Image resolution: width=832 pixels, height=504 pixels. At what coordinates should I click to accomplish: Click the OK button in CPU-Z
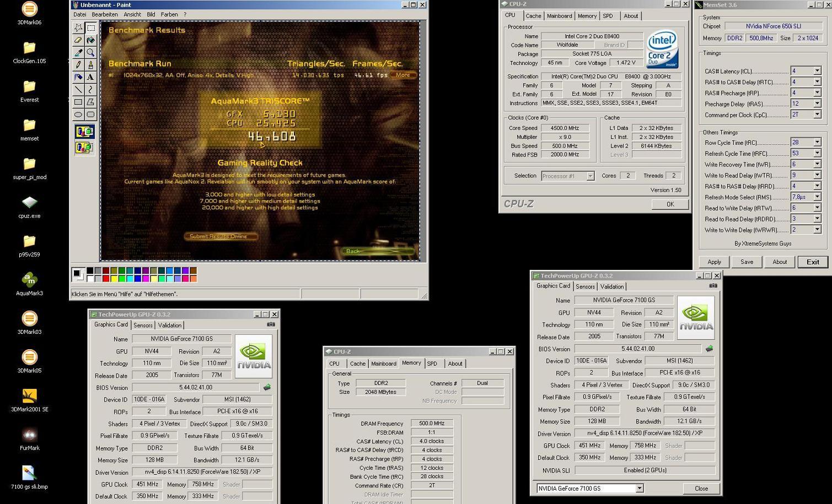click(670, 204)
